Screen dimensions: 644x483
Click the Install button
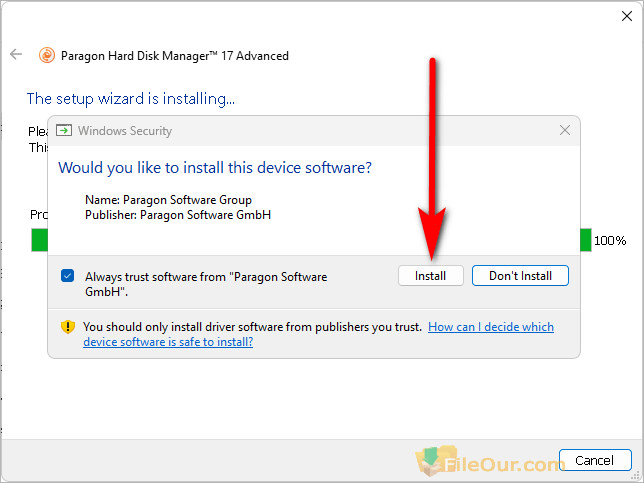pos(430,276)
